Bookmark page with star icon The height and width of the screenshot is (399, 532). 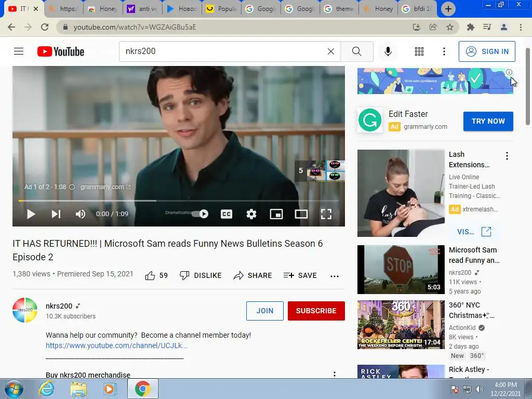[449, 27]
